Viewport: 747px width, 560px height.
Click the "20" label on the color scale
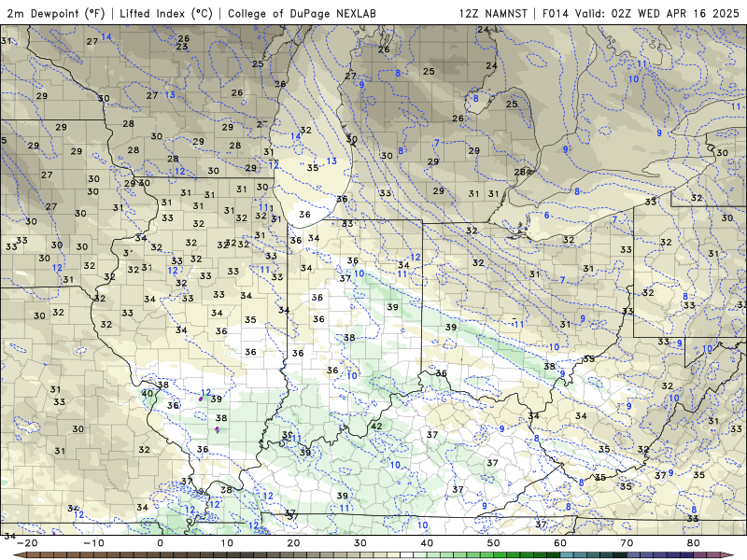click(x=293, y=543)
